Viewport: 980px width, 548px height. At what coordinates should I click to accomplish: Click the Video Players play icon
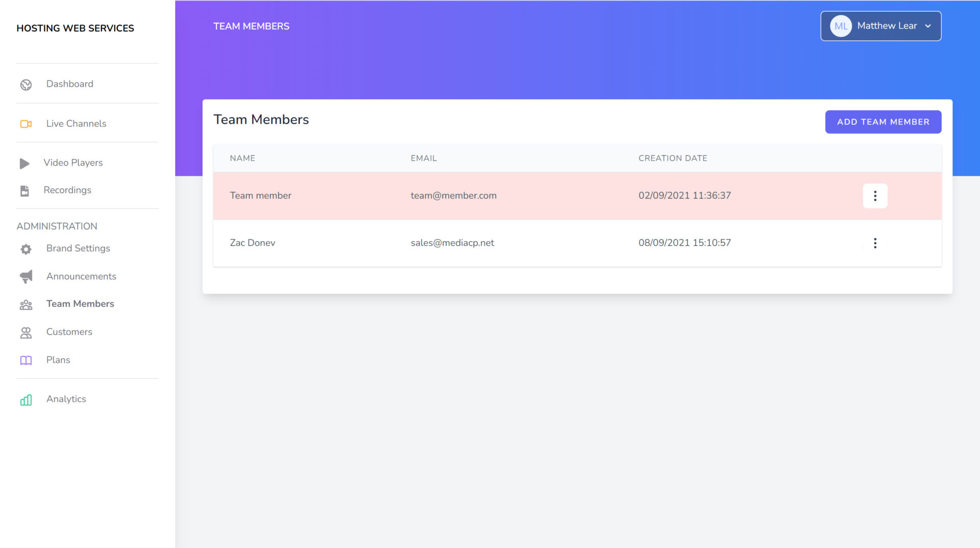pyautogui.click(x=24, y=163)
